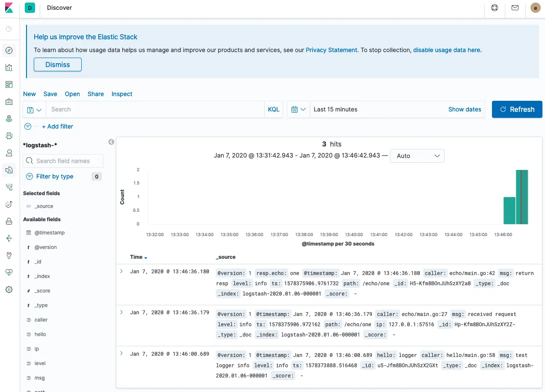545x392 pixels.
Task: Open Discover compass icon in sidebar
Action: [x=9, y=50]
